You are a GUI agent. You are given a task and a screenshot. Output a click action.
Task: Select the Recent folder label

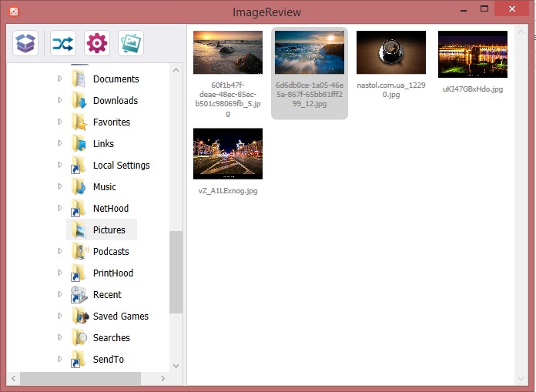pos(107,294)
